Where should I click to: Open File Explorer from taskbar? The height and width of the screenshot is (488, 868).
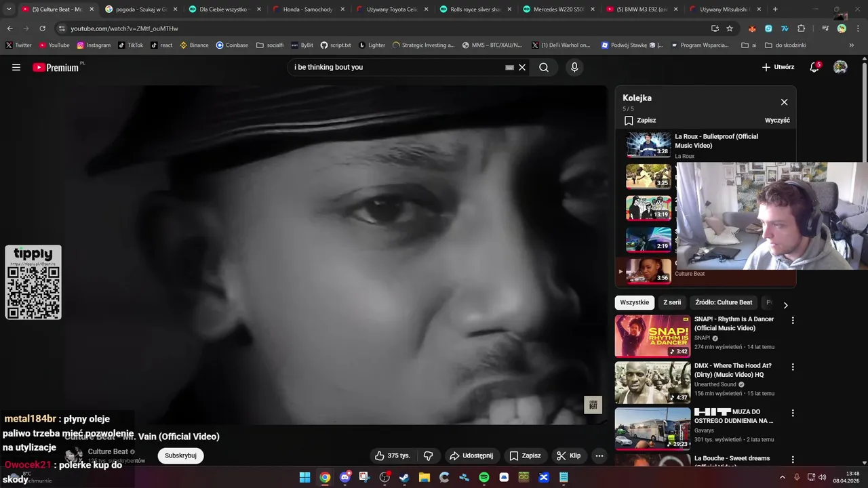click(x=425, y=477)
